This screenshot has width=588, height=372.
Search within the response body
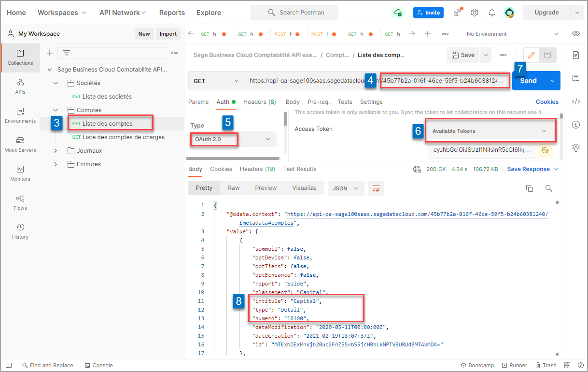point(548,188)
